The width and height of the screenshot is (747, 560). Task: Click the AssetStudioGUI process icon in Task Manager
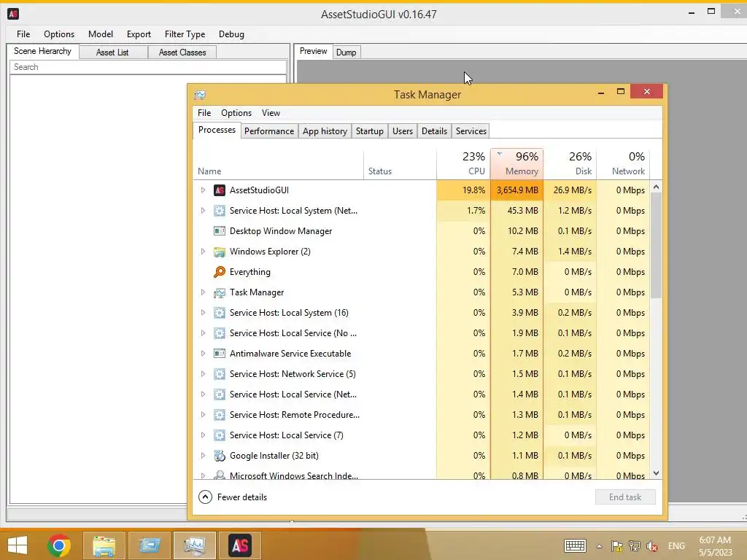(219, 190)
